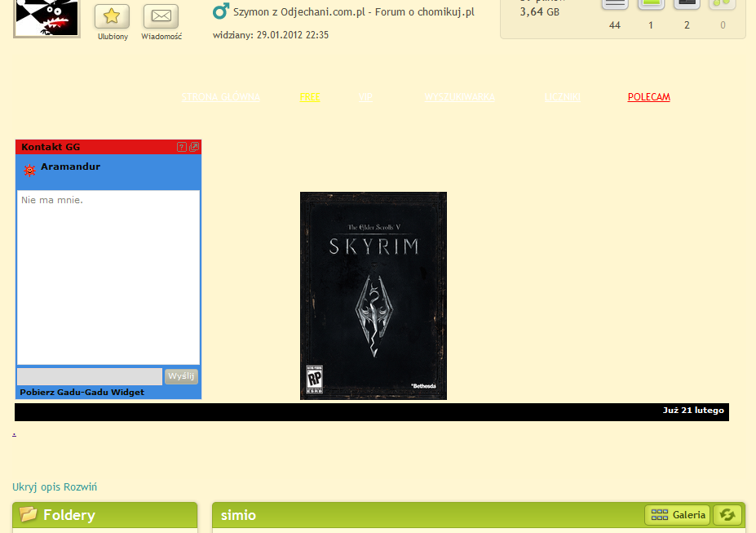Pop out the Kontakt GG widget window

[194, 147]
